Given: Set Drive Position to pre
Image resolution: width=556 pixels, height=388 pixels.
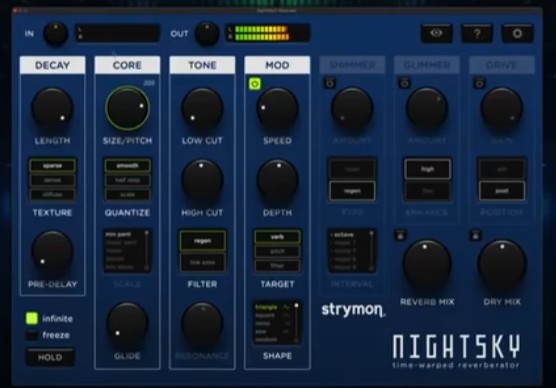Looking at the screenshot, I should pyautogui.click(x=502, y=169).
